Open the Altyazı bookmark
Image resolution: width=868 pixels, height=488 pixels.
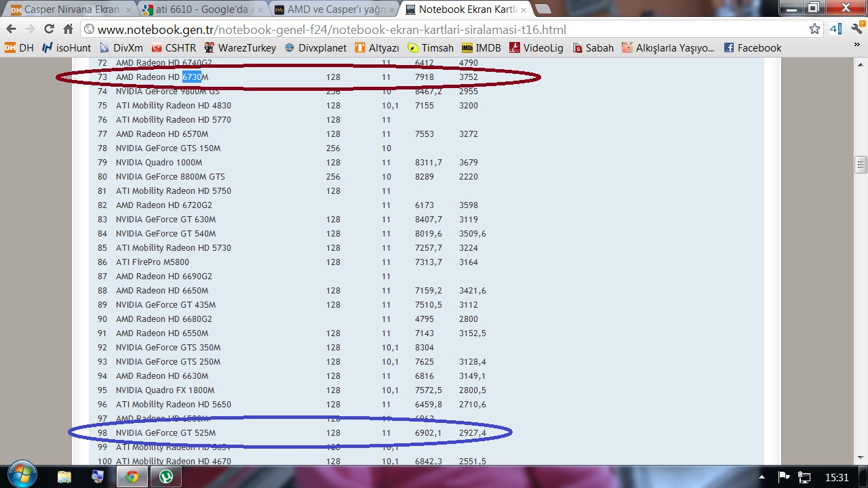pyautogui.click(x=377, y=48)
